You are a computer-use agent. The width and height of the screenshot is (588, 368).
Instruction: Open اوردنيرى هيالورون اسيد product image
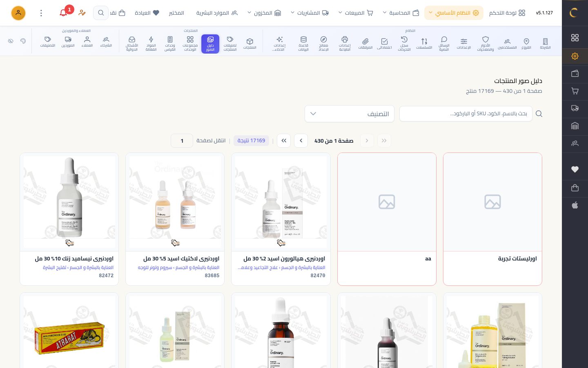(x=281, y=202)
